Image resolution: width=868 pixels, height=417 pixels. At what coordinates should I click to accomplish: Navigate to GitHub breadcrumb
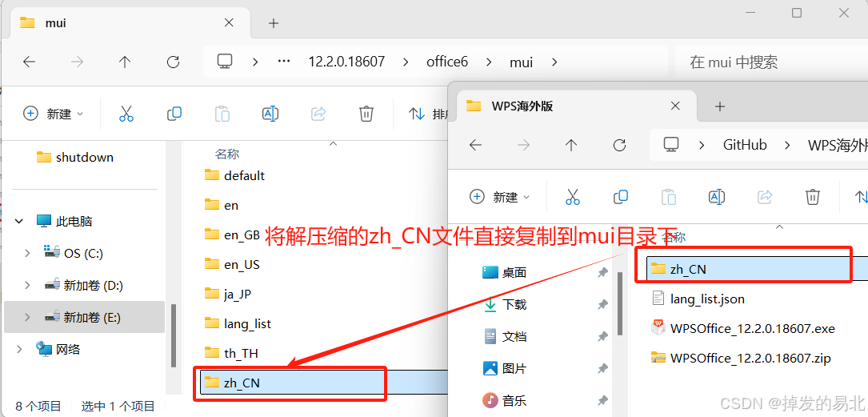point(745,145)
